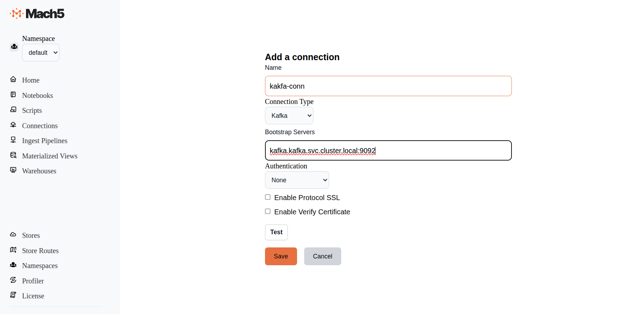The image size is (644, 314).
Task: Tick the Enable Verify Certificate checkbox
Action: point(268,211)
